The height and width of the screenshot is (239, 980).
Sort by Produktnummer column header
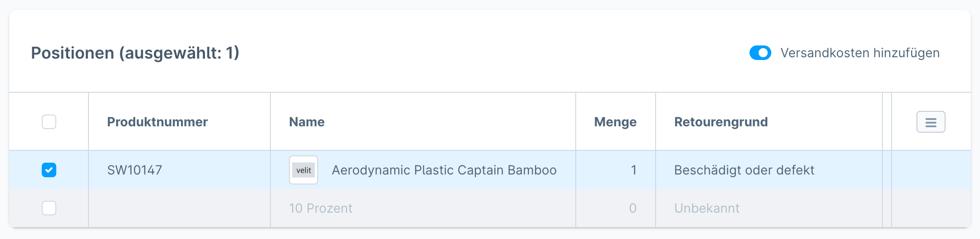click(x=157, y=122)
